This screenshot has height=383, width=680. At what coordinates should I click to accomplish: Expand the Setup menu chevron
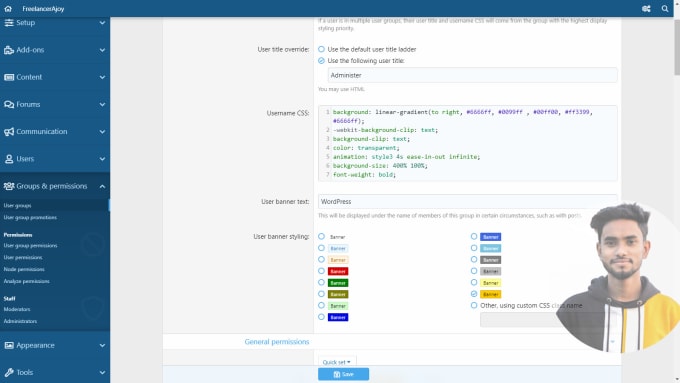click(x=102, y=23)
